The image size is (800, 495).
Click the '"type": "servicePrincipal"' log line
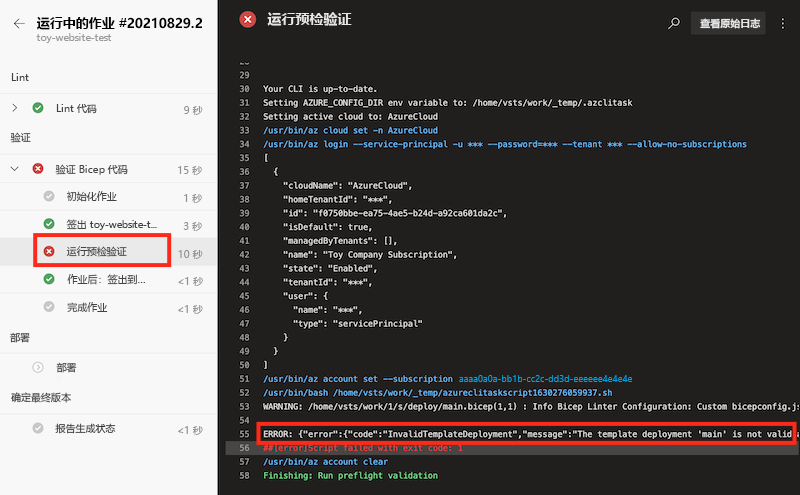tap(358, 324)
